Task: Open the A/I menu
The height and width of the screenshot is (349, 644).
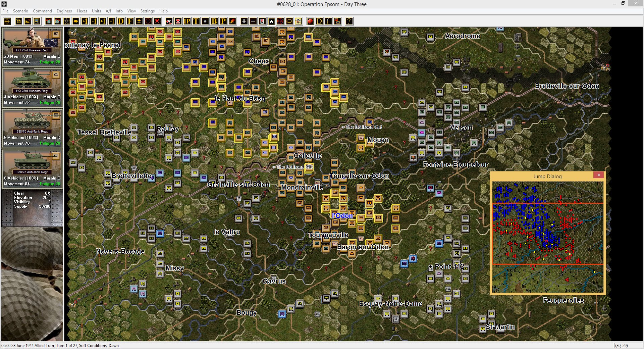Action: click(108, 11)
